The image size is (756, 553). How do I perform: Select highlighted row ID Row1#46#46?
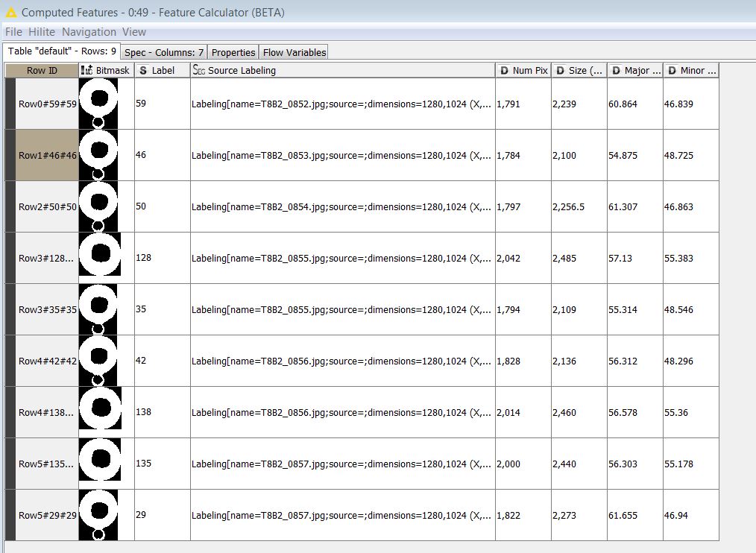(x=47, y=155)
